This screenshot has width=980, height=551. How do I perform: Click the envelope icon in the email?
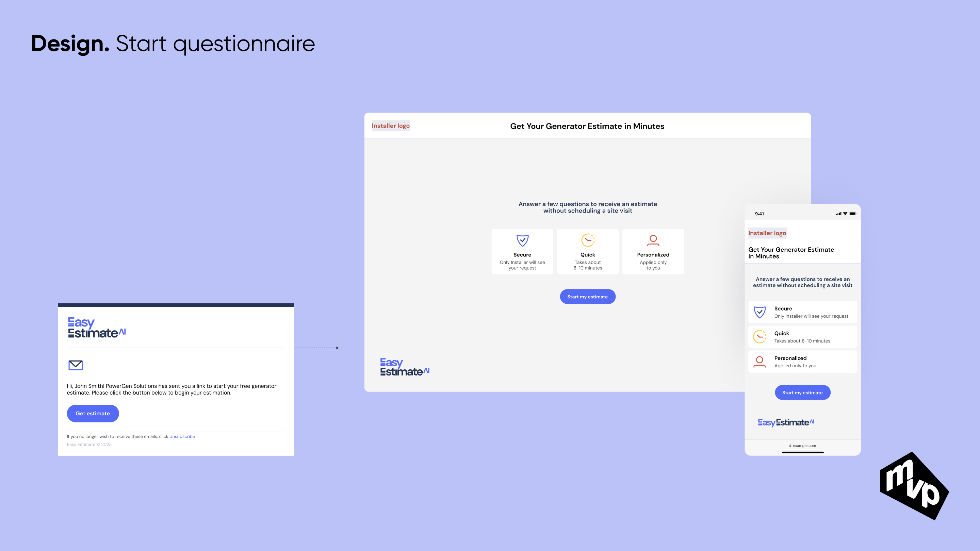pyautogui.click(x=75, y=365)
